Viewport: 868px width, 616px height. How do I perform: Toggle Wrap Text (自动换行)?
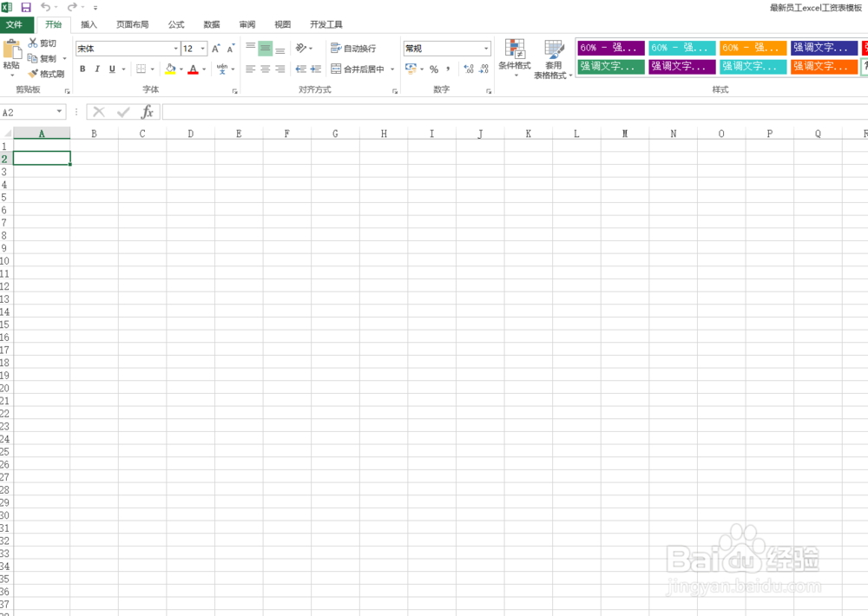[x=353, y=49]
